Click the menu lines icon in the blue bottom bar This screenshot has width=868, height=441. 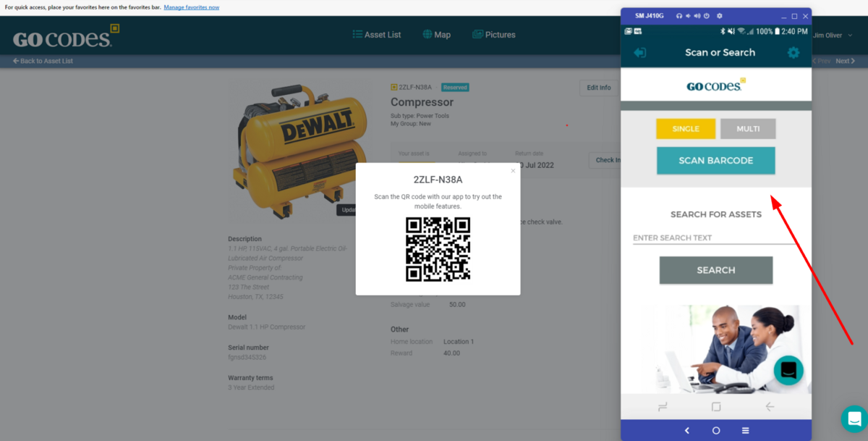(746, 430)
